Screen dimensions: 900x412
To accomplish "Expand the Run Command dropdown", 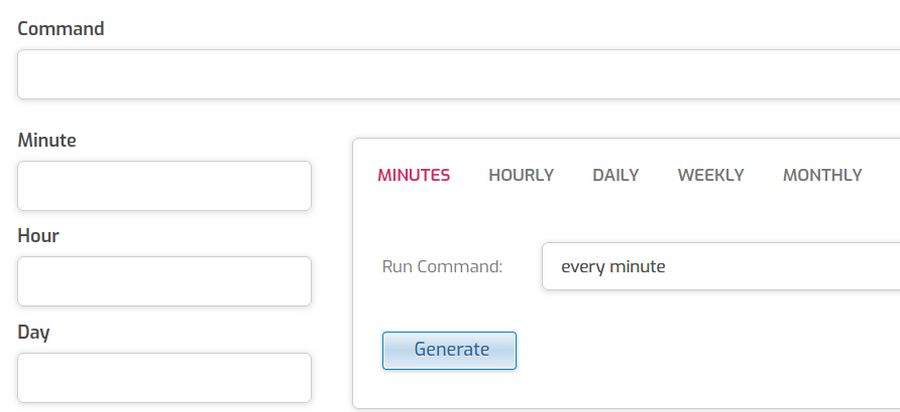I will pos(721,266).
